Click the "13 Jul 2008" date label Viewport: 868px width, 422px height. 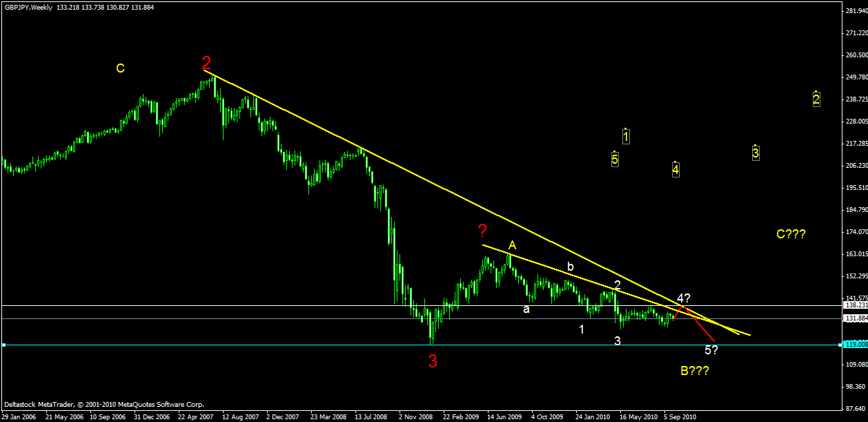[372, 417]
